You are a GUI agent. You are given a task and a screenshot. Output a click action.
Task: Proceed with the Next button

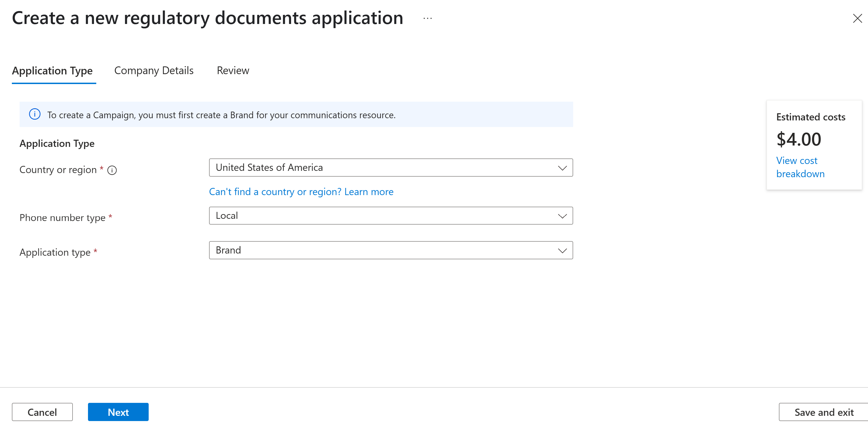pyautogui.click(x=118, y=412)
